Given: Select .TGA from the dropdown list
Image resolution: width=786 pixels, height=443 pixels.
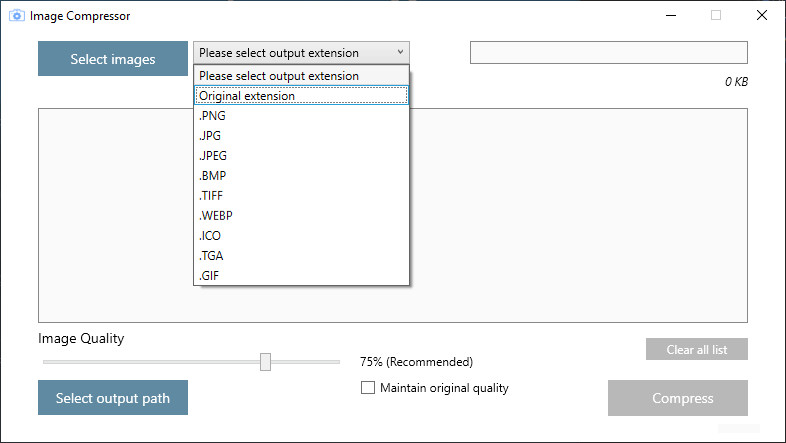Looking at the screenshot, I should [x=301, y=256].
